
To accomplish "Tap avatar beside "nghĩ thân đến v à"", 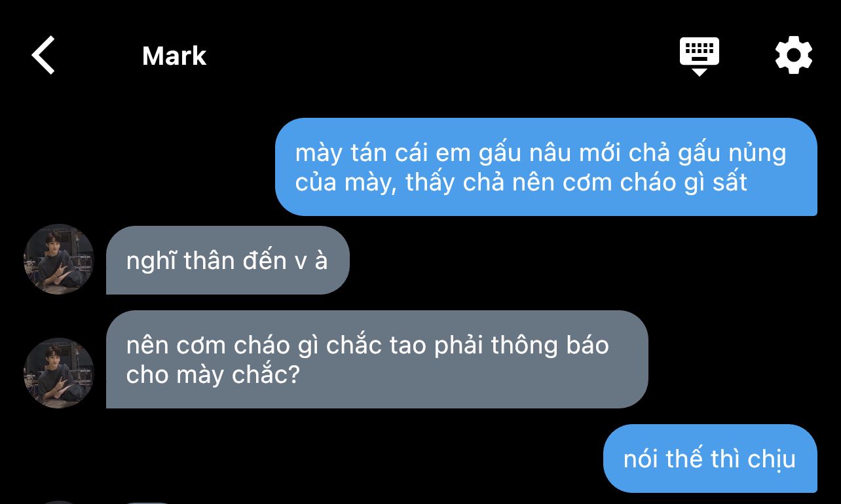I will [59, 259].
